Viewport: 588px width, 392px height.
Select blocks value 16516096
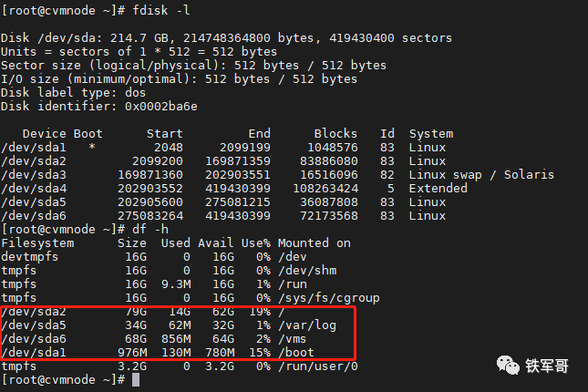[328, 175]
